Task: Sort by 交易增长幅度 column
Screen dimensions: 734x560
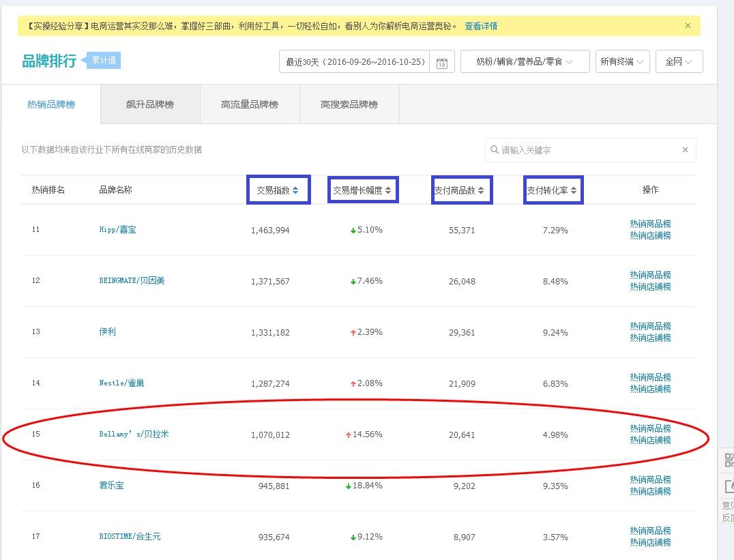Action: pos(362,190)
